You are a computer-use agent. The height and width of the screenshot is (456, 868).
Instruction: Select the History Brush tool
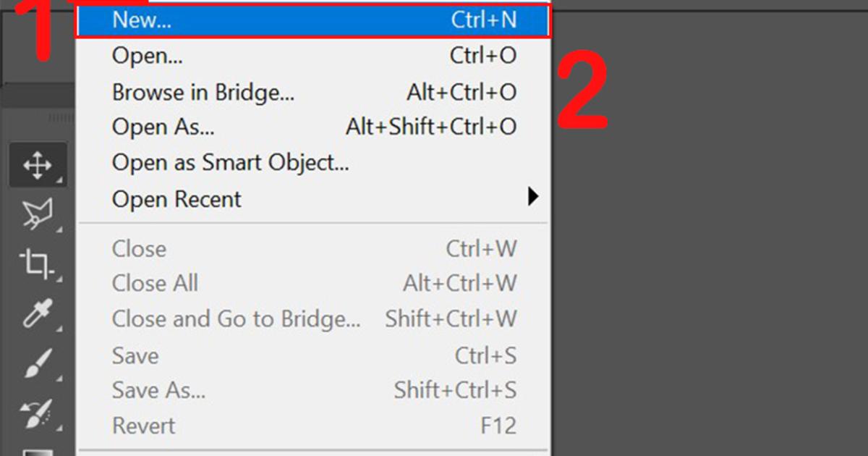(37, 414)
